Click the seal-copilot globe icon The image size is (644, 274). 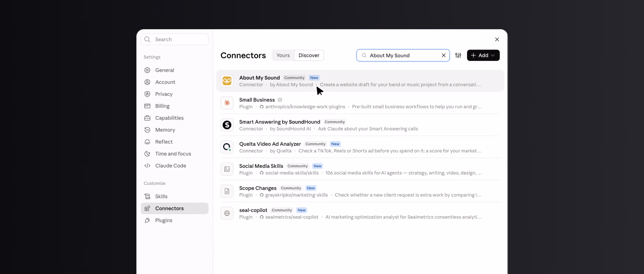coord(227,213)
